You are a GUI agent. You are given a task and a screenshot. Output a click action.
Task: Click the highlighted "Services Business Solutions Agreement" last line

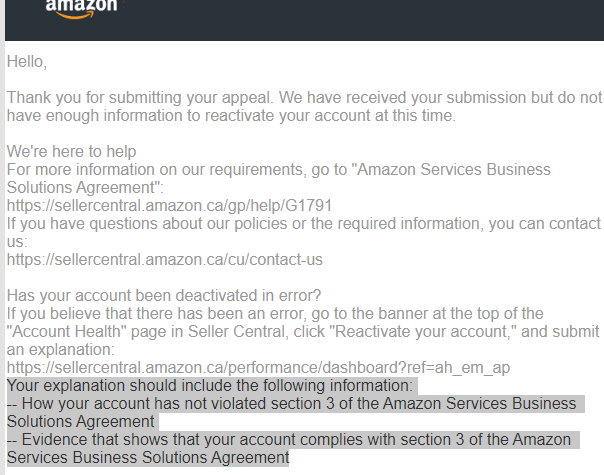pyautogui.click(x=148, y=457)
